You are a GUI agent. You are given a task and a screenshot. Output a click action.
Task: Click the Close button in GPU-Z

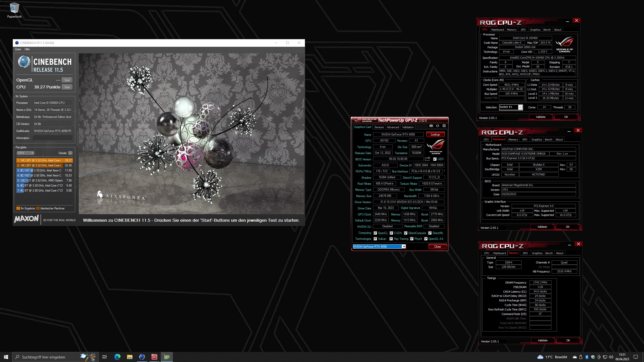pyautogui.click(x=437, y=247)
